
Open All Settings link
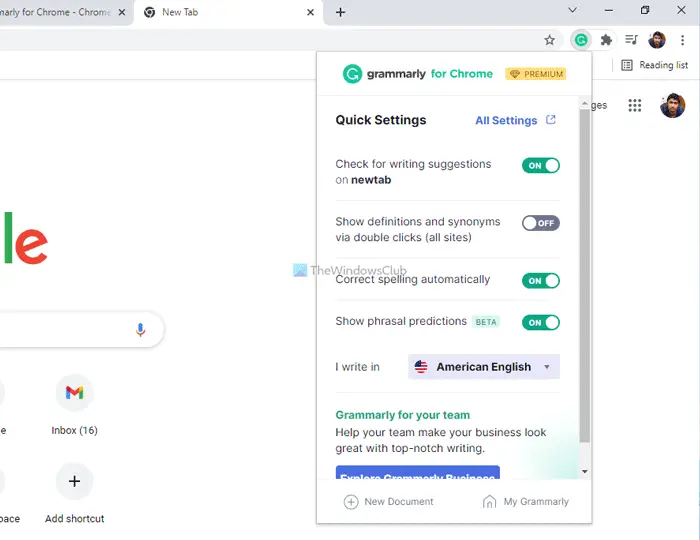(506, 120)
